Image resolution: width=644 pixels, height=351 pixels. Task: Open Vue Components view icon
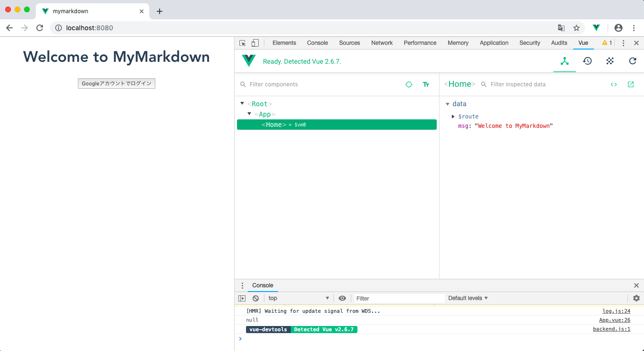click(x=564, y=61)
